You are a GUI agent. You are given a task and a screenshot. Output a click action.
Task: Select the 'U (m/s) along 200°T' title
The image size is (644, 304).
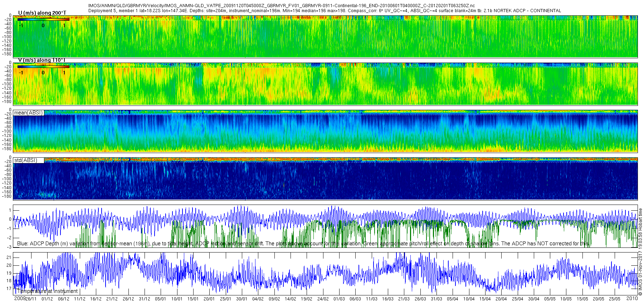coord(42,13)
